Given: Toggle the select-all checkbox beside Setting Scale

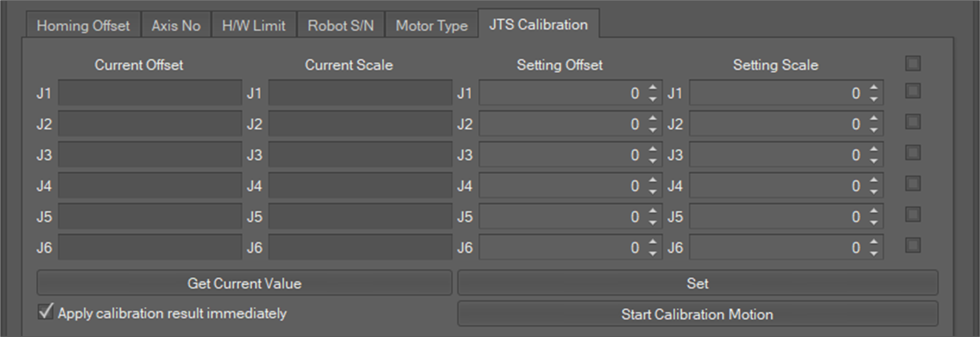Looking at the screenshot, I should click(x=913, y=64).
